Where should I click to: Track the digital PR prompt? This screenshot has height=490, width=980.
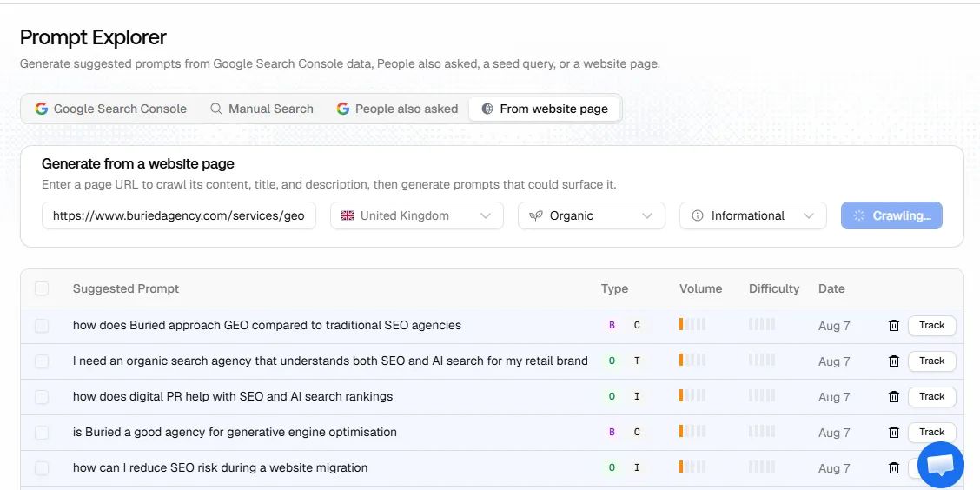coord(932,397)
